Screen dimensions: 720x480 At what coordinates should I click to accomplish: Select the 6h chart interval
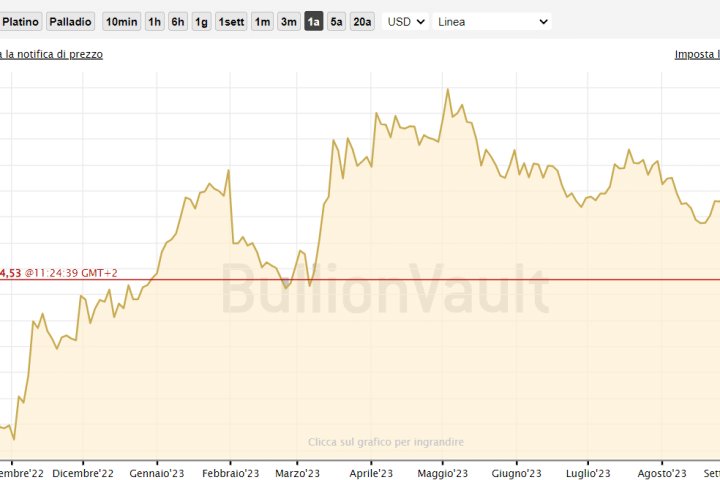click(177, 21)
